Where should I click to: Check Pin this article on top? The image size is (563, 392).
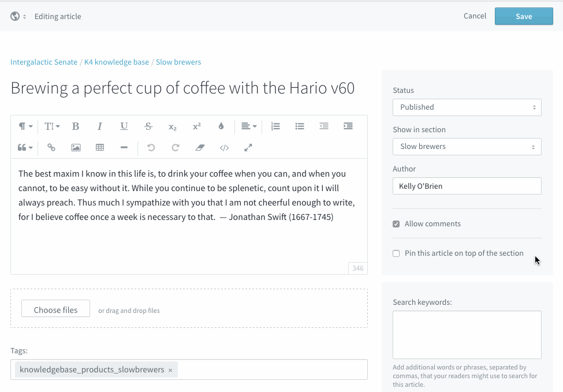pyautogui.click(x=396, y=253)
